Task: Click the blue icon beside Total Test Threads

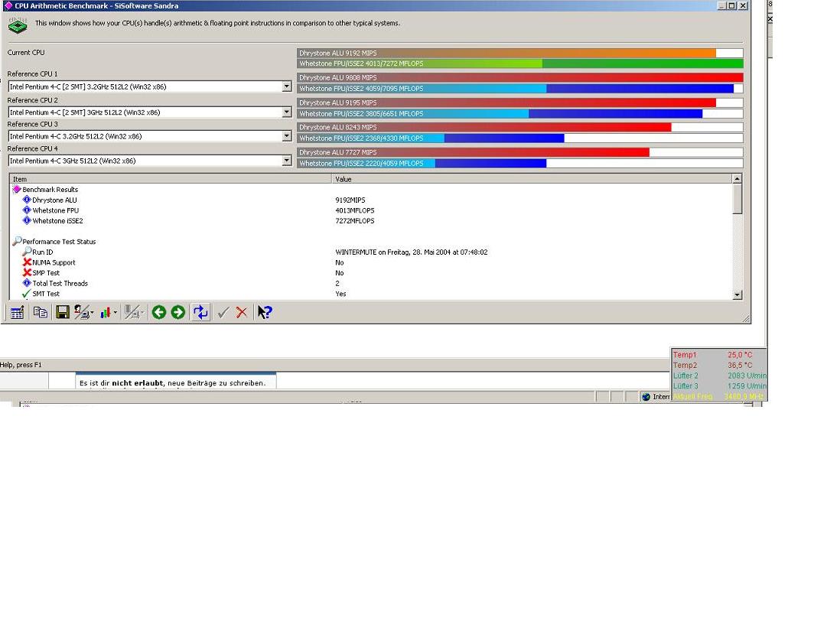Action: 27,283
